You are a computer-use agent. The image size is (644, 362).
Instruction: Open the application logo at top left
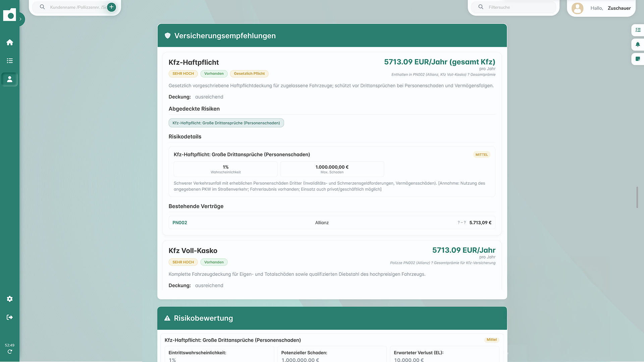[x=10, y=15]
